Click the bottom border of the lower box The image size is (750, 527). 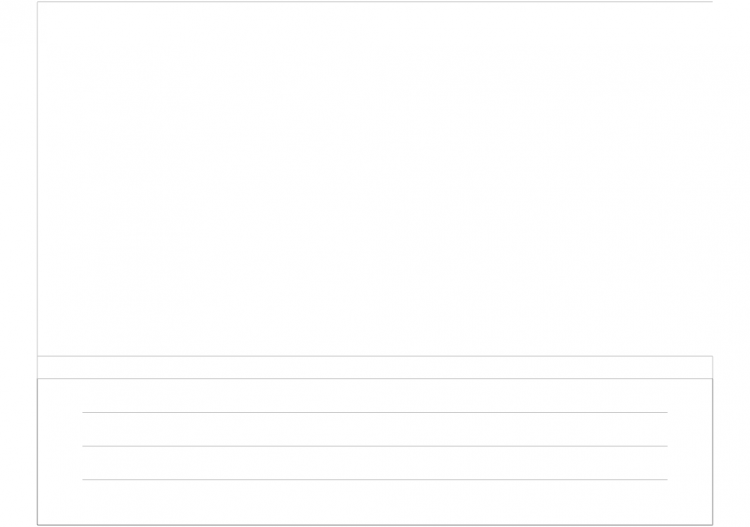pyautogui.click(x=375, y=525)
